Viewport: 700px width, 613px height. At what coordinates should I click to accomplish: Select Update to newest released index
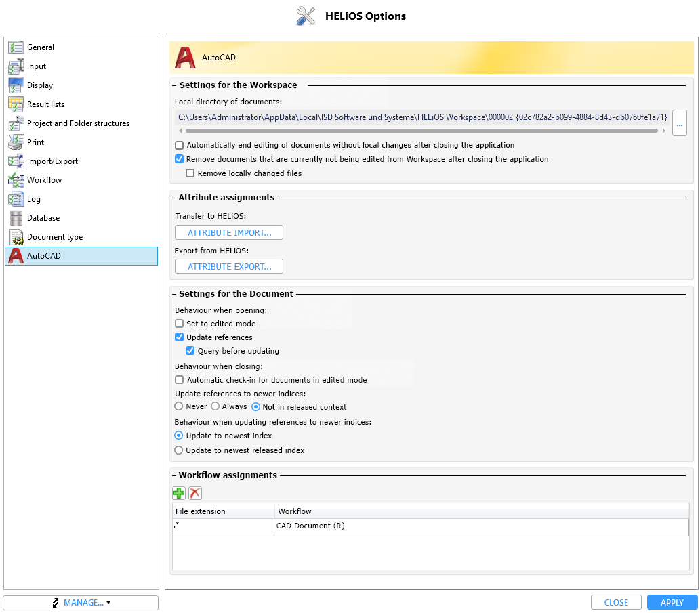click(x=179, y=450)
